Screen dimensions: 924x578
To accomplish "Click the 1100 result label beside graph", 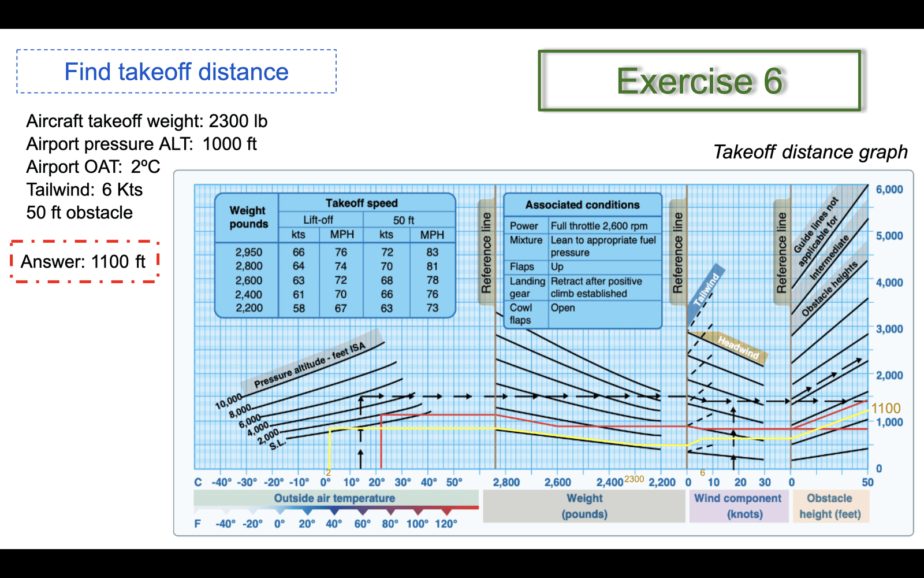I will (886, 408).
